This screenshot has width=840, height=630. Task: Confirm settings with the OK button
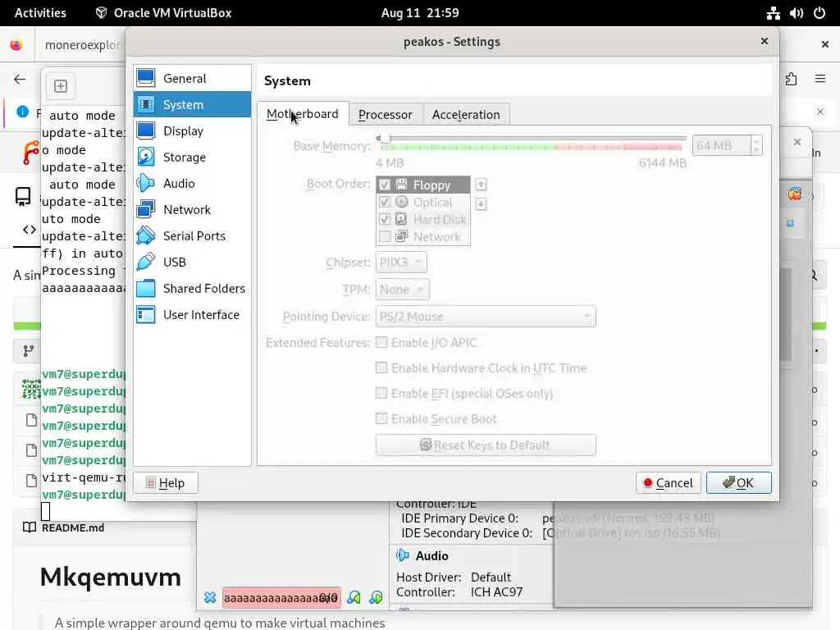pos(739,482)
